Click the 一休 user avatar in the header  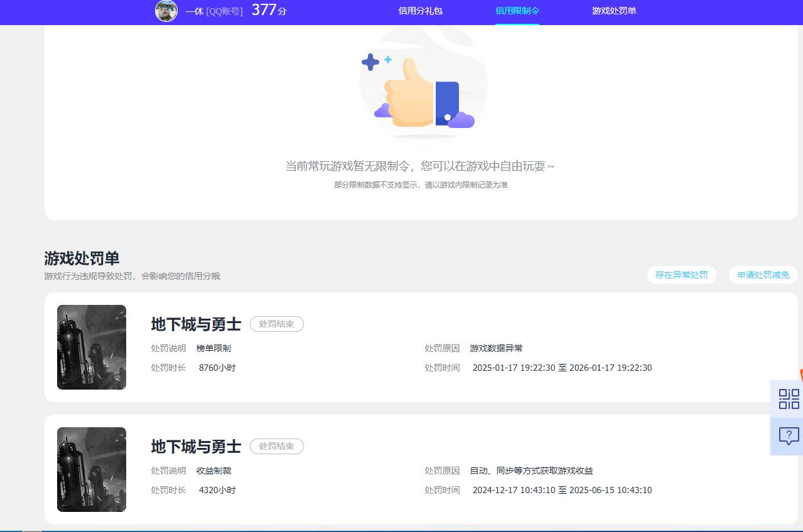[166, 11]
